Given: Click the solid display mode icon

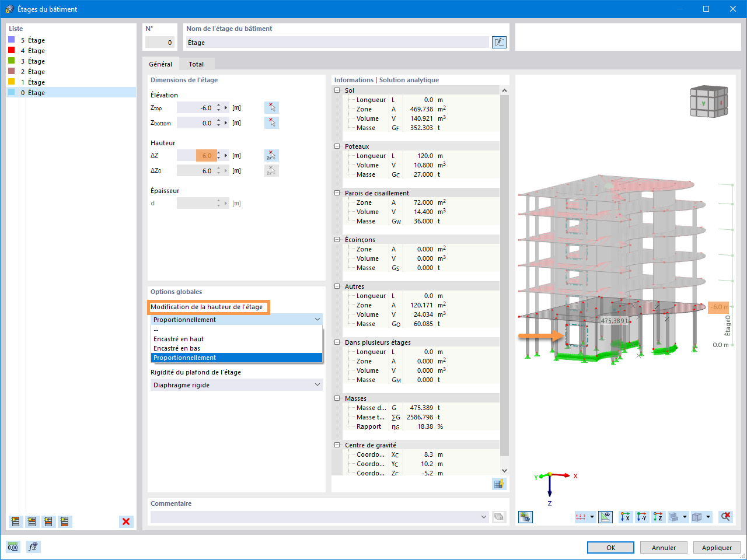Looking at the screenshot, I should (673, 517).
